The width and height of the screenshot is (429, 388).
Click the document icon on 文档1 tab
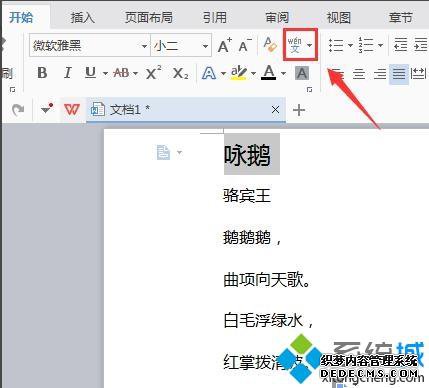[98, 109]
